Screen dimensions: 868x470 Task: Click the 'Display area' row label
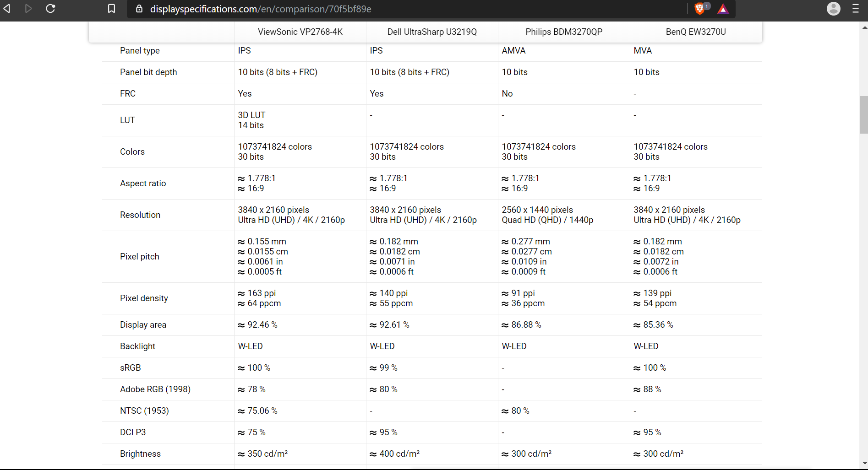(143, 325)
